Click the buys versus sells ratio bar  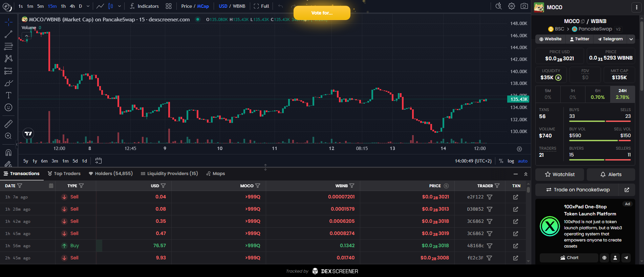coord(600,121)
